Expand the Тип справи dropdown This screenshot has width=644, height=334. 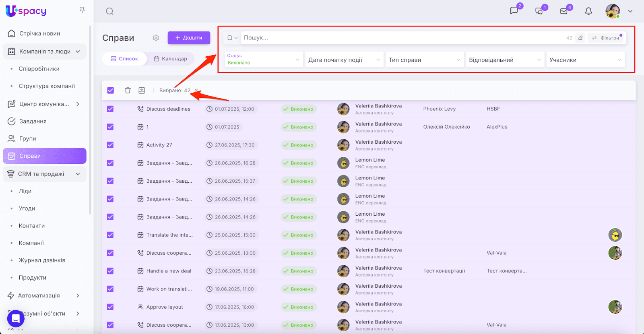click(424, 60)
